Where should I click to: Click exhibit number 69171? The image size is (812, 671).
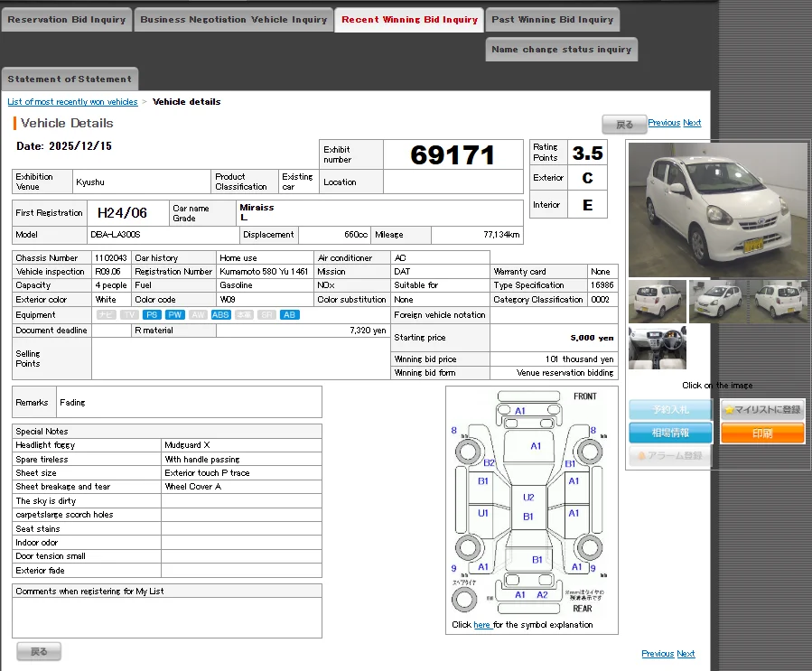point(453,154)
